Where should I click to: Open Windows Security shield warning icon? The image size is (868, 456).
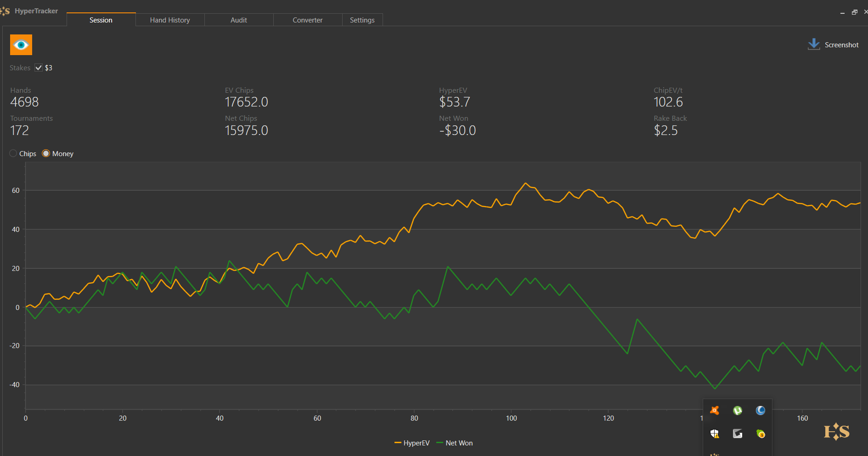click(715, 433)
